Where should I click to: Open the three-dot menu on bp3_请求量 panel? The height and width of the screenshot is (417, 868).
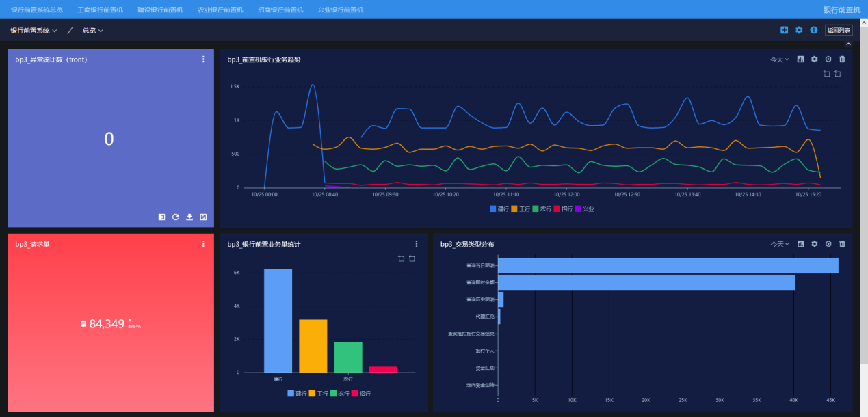click(203, 244)
